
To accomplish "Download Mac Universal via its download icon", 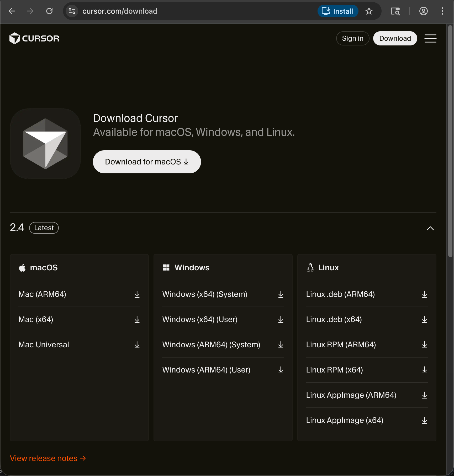I will 137,345.
